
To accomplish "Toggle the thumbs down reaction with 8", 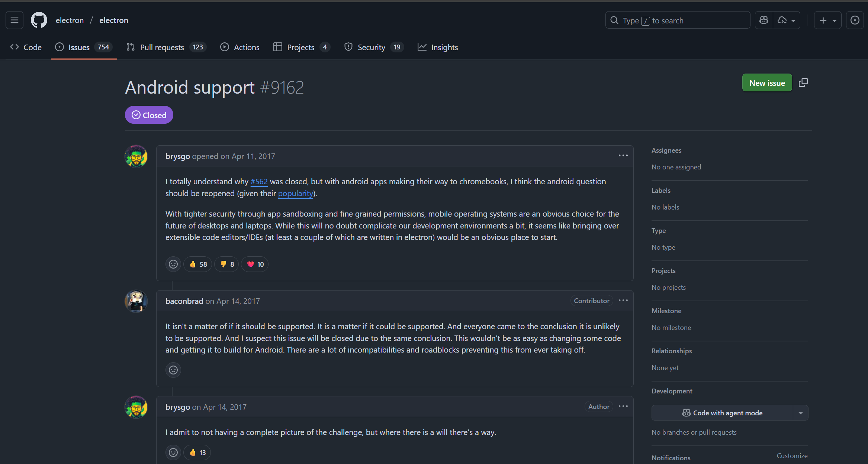I will pos(227,264).
